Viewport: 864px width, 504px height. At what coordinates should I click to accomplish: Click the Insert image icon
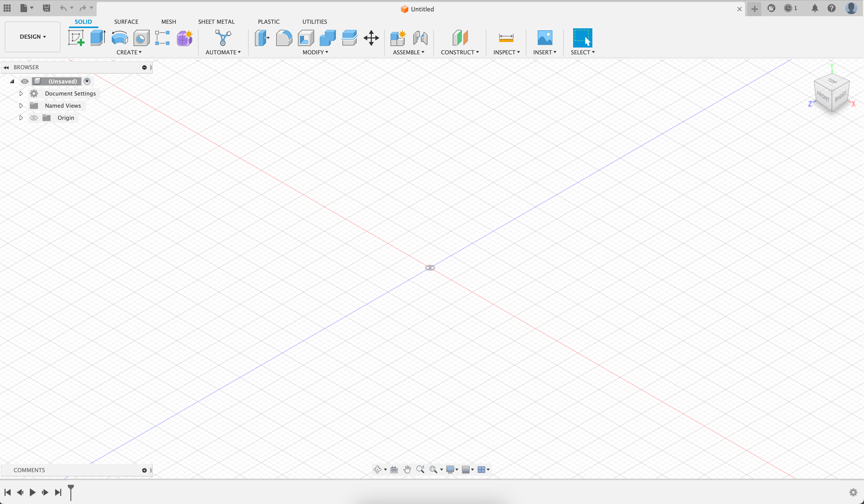click(x=545, y=38)
